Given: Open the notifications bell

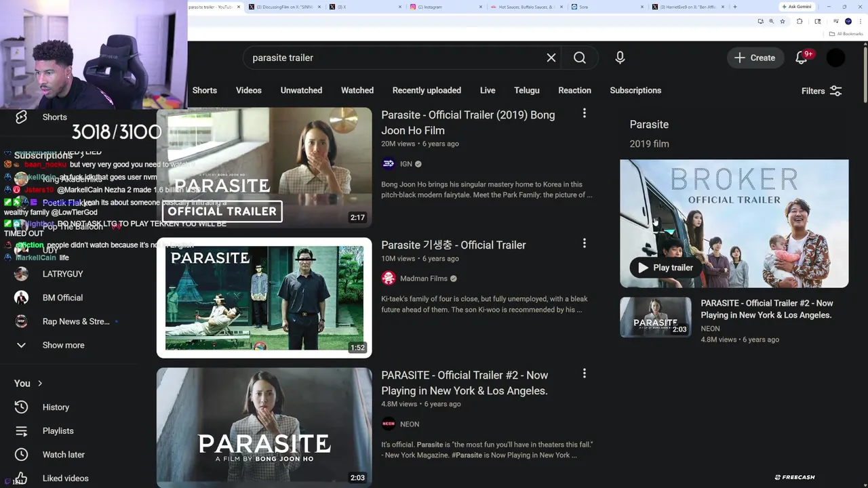Looking at the screenshot, I should pyautogui.click(x=802, y=58).
